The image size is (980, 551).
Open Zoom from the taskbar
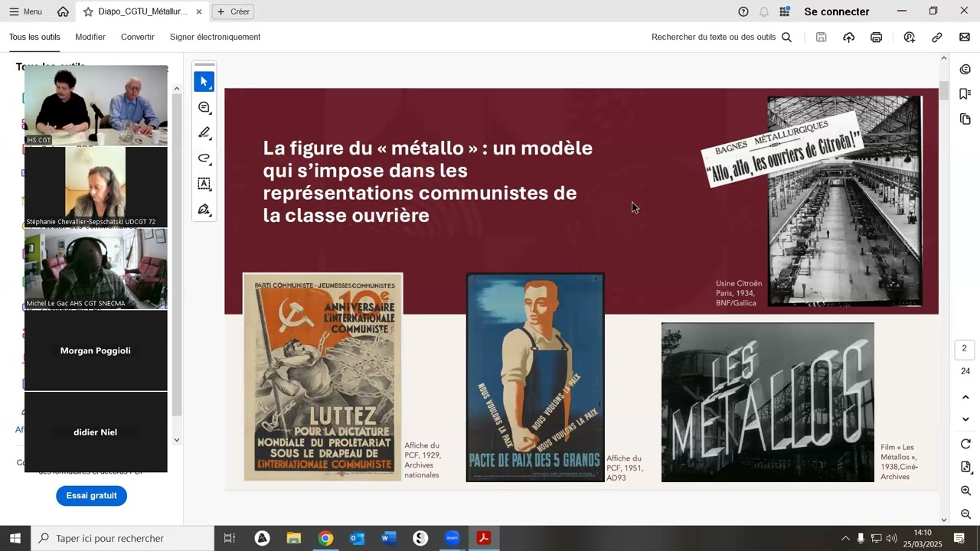(452, 538)
